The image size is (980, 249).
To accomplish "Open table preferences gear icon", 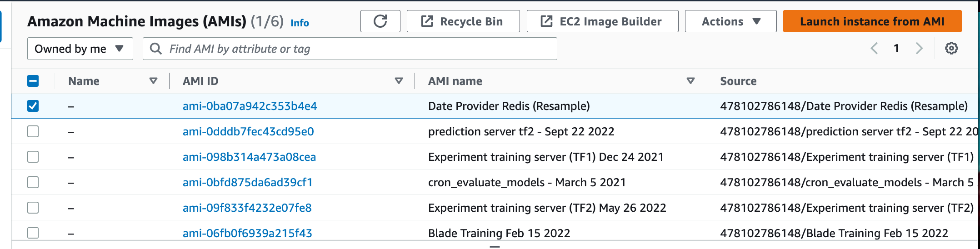I will pyautogui.click(x=951, y=49).
